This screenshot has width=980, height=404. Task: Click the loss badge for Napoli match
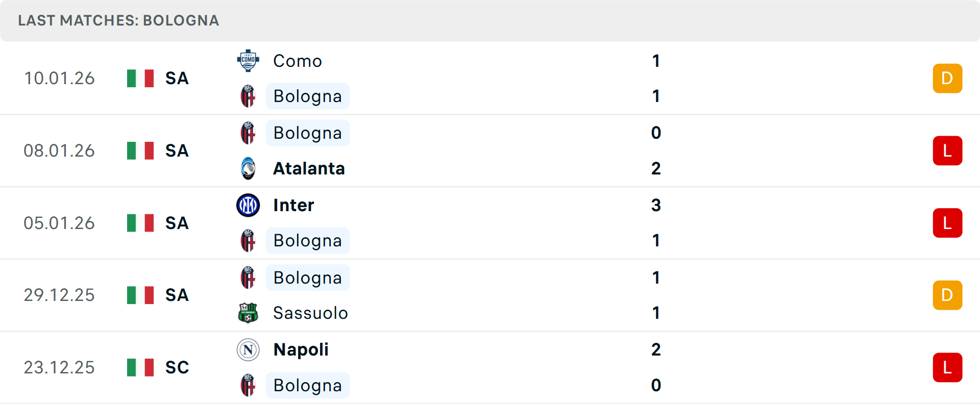point(947,367)
